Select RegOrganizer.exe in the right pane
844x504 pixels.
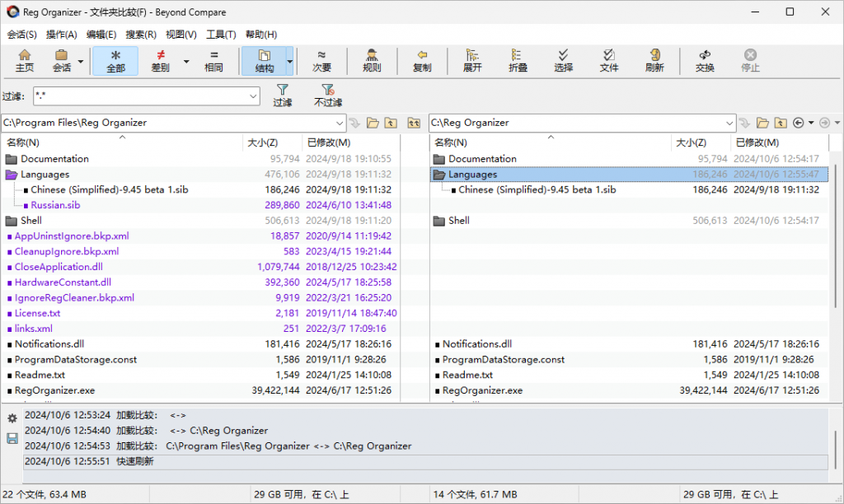(482, 390)
